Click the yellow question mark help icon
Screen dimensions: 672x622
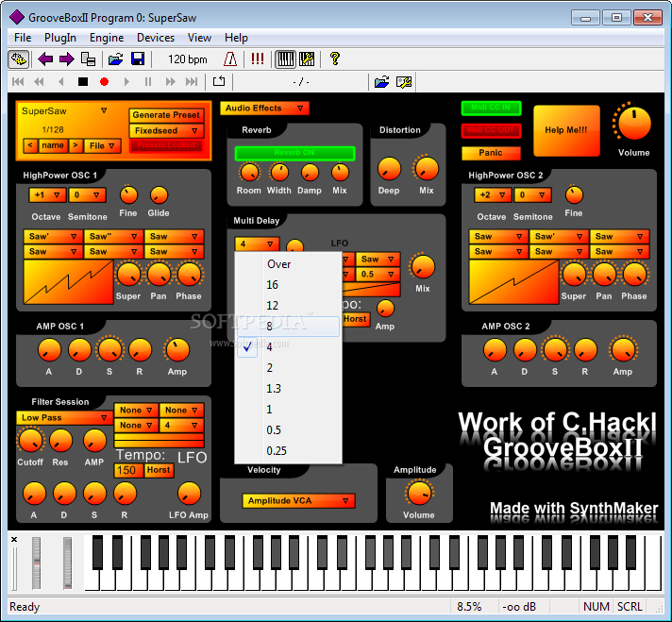pos(335,59)
